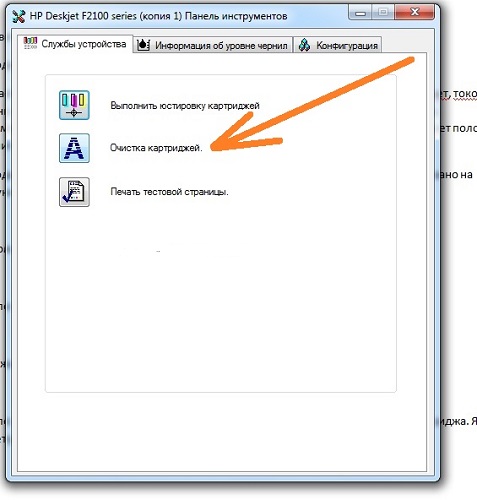Start 'Печать тестовой страницы.' option
The image size is (477, 500).
[x=169, y=192]
